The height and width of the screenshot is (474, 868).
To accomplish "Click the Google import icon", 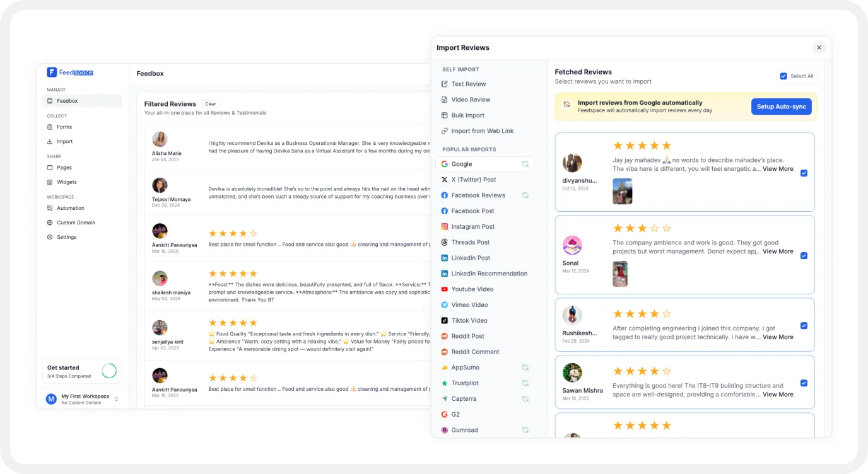I will (445, 164).
